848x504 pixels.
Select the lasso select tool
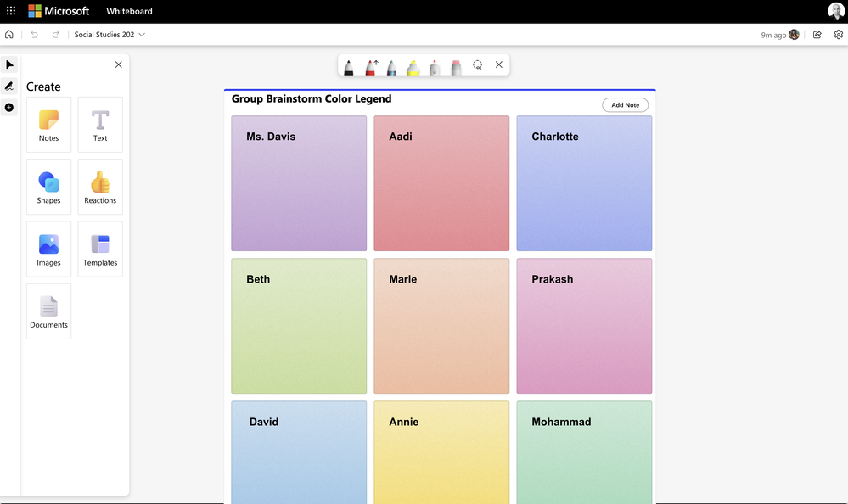pyautogui.click(x=477, y=64)
